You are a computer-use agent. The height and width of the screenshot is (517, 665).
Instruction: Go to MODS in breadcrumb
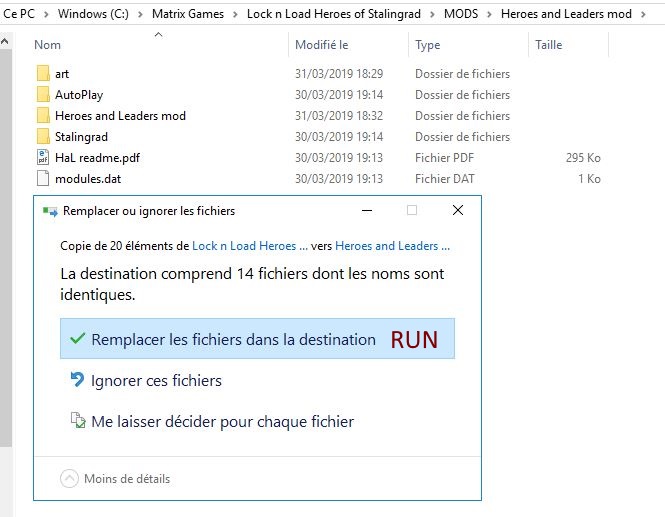pyautogui.click(x=461, y=14)
